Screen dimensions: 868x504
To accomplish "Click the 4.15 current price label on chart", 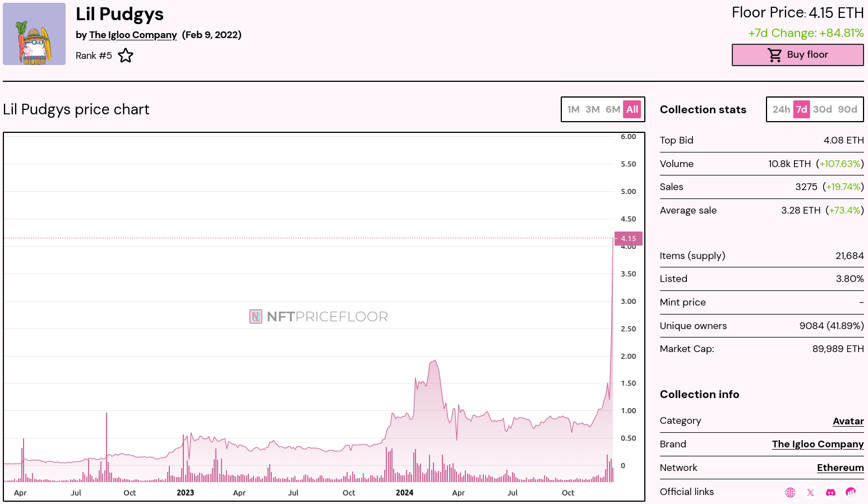I will [629, 238].
